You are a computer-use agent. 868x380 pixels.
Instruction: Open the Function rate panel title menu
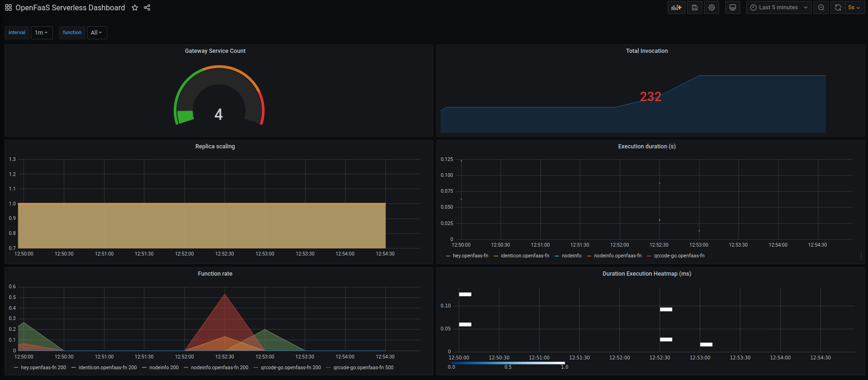coord(215,274)
